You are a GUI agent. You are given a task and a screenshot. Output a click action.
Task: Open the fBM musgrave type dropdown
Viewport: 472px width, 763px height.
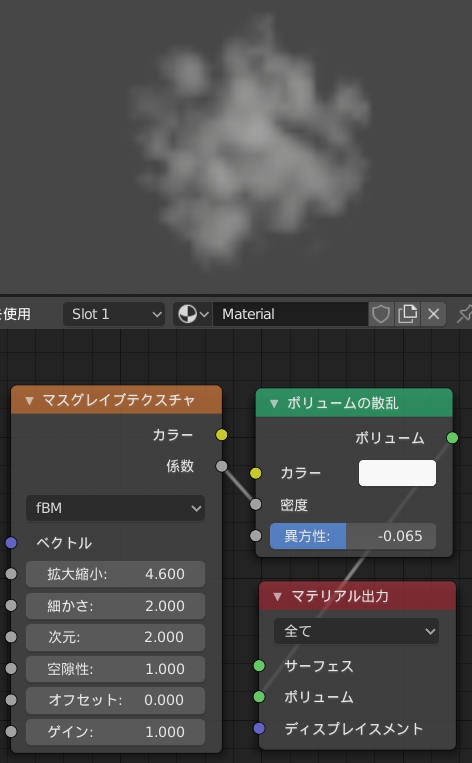point(115,508)
